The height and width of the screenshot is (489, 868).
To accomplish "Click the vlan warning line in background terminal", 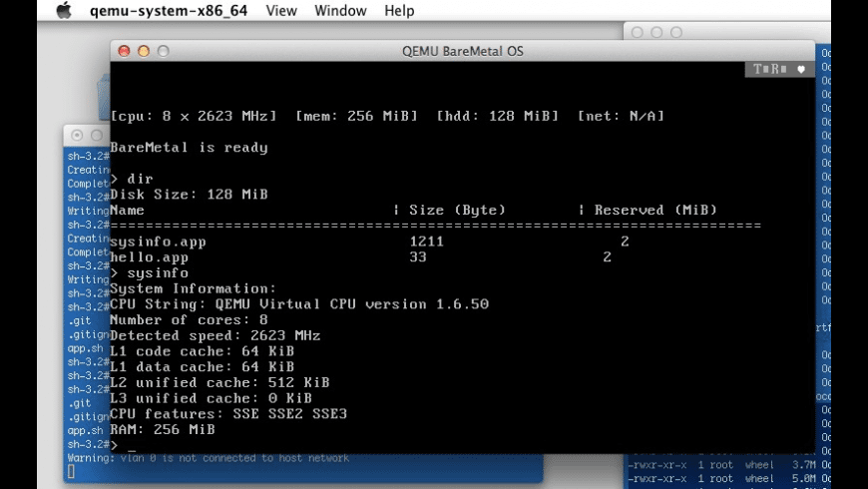I will [x=209, y=458].
